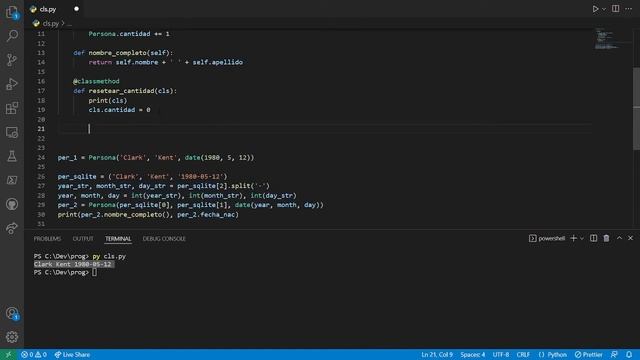Open feedback icon in status bar

click(614, 355)
